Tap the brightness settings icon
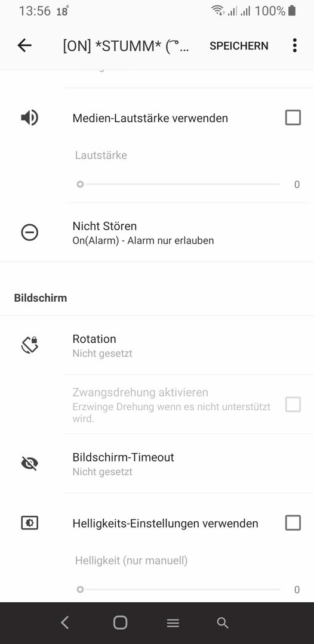Screen dimensions: 314x644 30,523
